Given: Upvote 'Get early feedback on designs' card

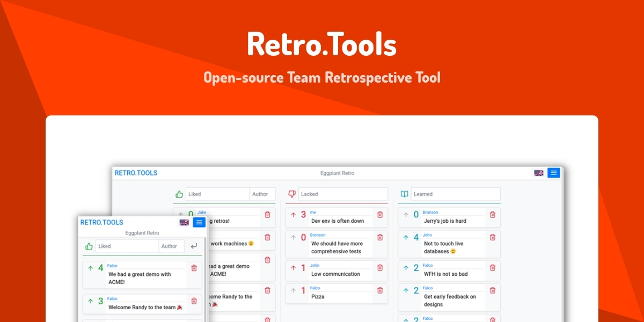Looking at the screenshot, I should coord(406,290).
